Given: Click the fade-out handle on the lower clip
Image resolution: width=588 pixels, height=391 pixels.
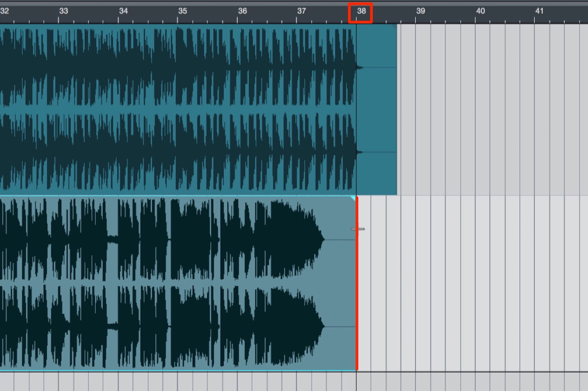Looking at the screenshot, I should pyautogui.click(x=353, y=198).
